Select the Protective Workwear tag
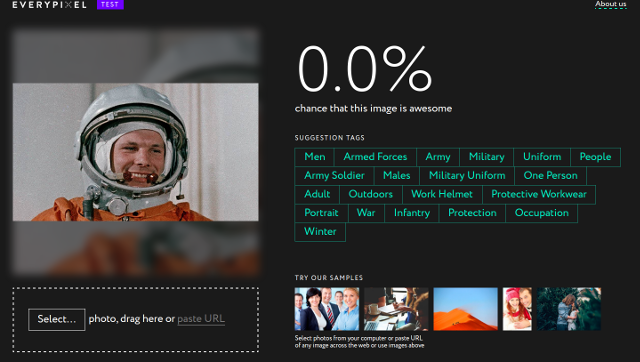Viewport: 640px width, 362px height. coord(539,194)
